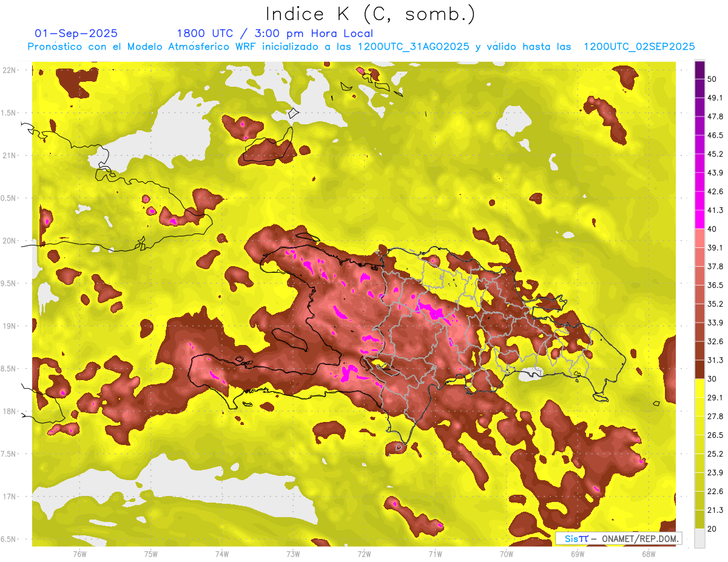Click the colorbar value "33.9"
The width and height of the screenshot is (728, 562).
tap(716, 323)
